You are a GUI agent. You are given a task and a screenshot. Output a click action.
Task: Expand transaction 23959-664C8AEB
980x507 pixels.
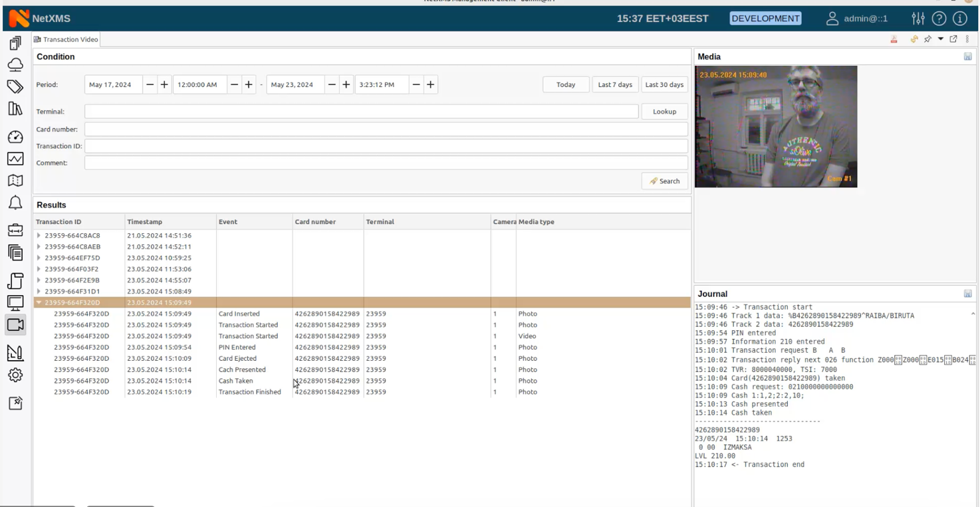39,247
